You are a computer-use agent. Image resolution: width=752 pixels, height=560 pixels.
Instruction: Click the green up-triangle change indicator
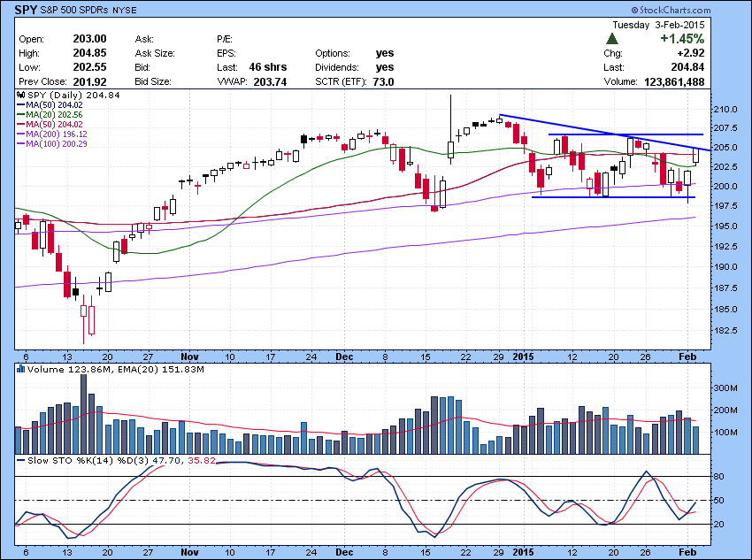coord(611,39)
